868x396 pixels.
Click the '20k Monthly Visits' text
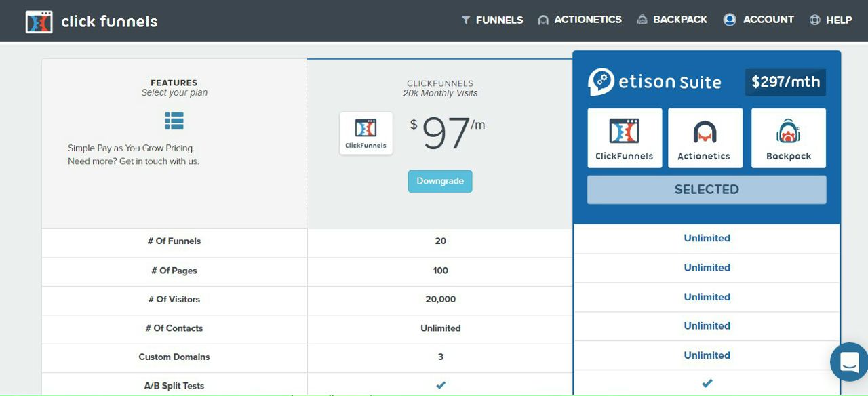pos(440,94)
